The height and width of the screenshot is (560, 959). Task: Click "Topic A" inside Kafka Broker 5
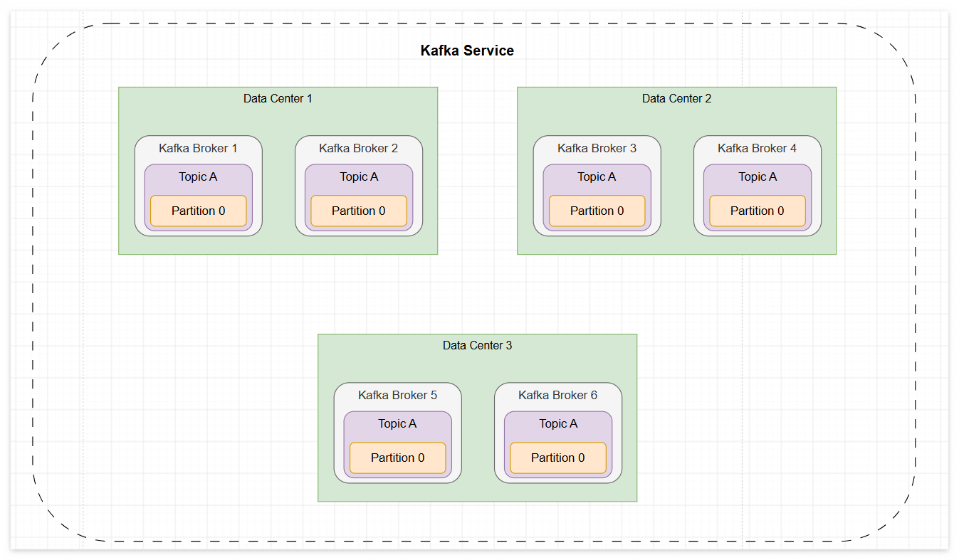(397, 423)
